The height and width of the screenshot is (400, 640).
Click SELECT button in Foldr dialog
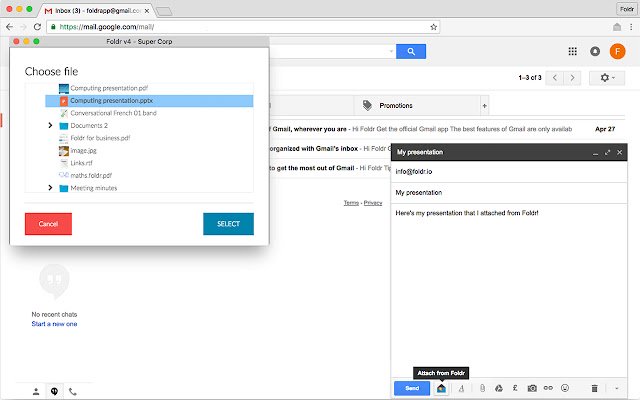[228, 224]
